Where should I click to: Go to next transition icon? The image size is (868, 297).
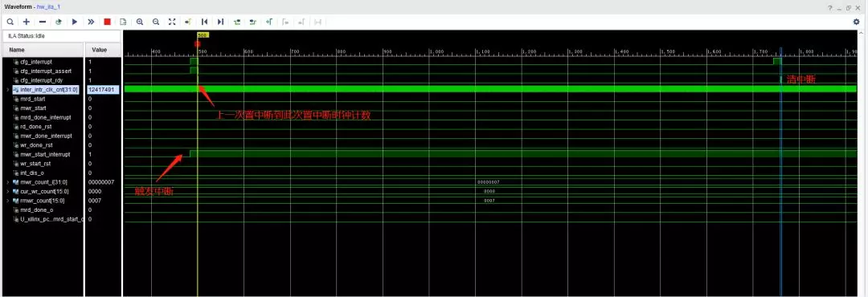coord(253,22)
